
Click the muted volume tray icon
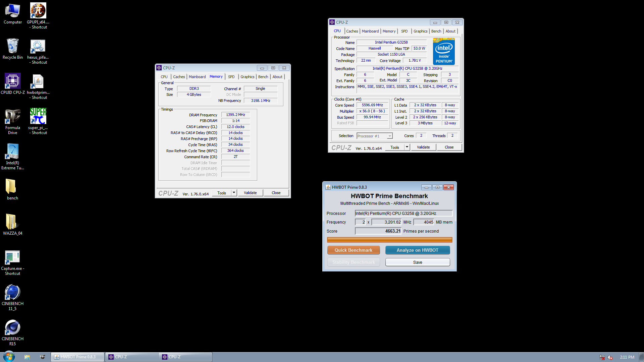610,357
